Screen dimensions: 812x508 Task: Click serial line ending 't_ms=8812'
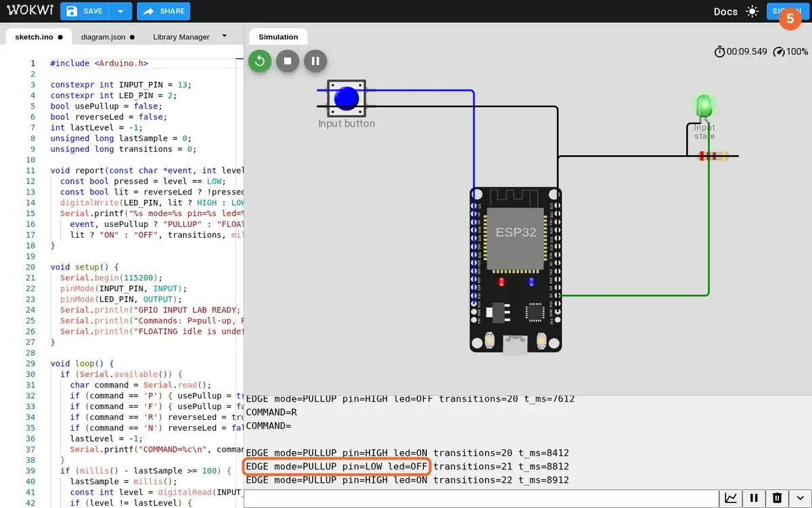point(407,467)
